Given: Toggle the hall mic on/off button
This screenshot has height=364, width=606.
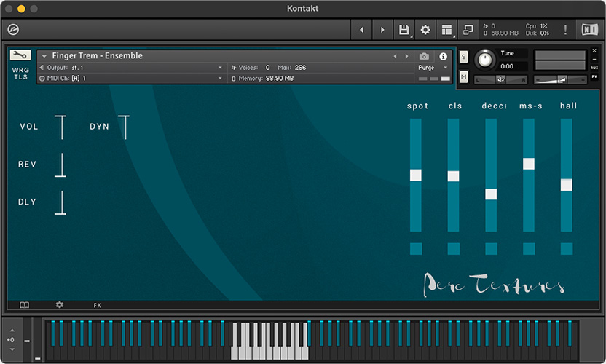Looking at the screenshot, I should [x=567, y=248].
